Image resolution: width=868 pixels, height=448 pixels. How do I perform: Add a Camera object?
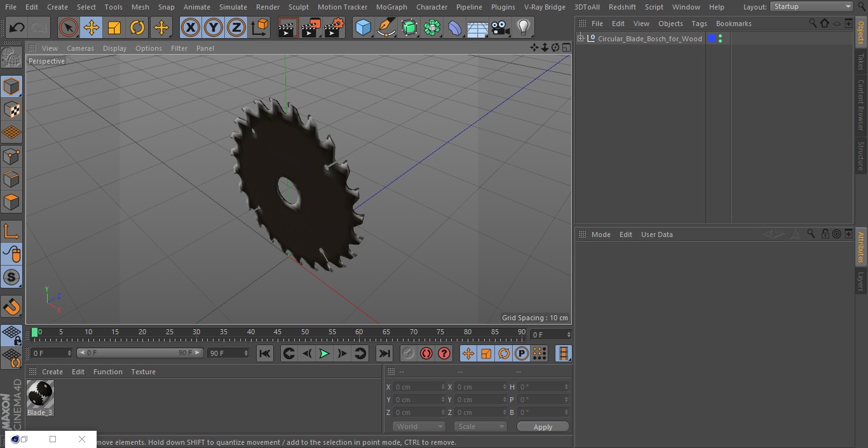click(x=501, y=28)
